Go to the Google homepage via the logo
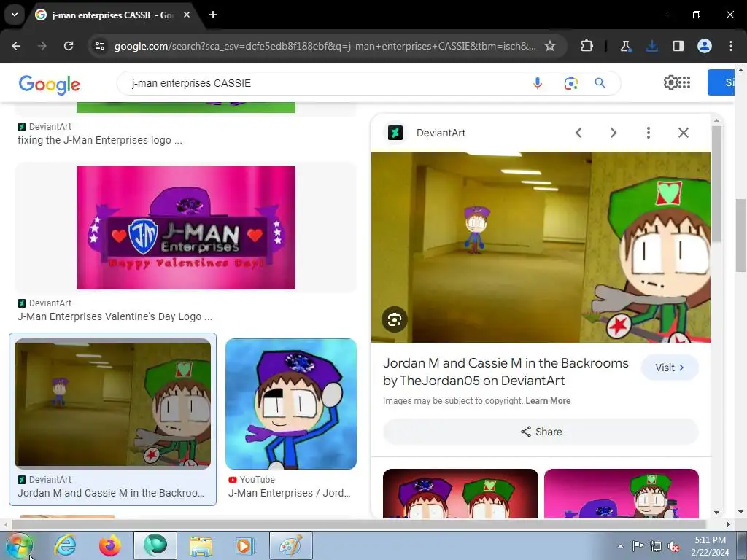This screenshot has height=560, width=747. 50,85
